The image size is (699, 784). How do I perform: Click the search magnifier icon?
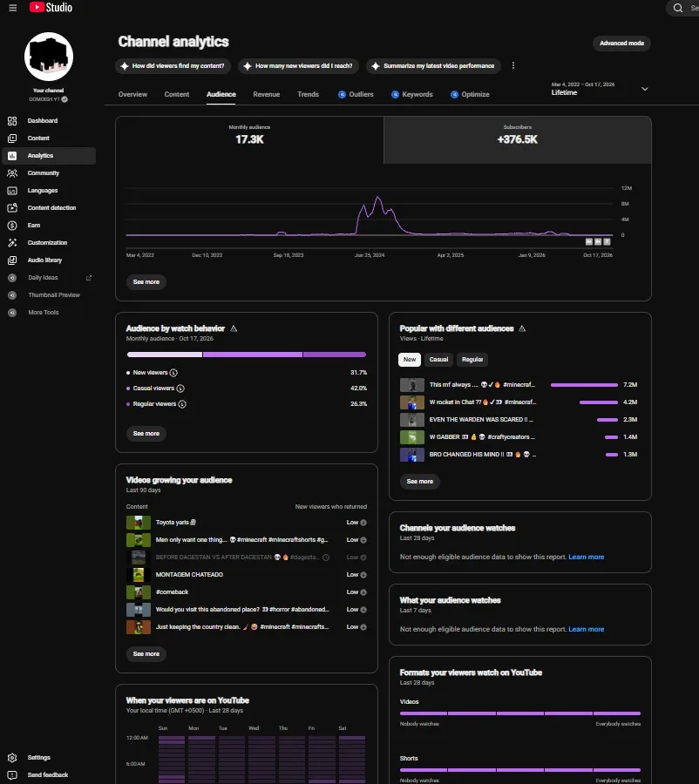tap(677, 8)
